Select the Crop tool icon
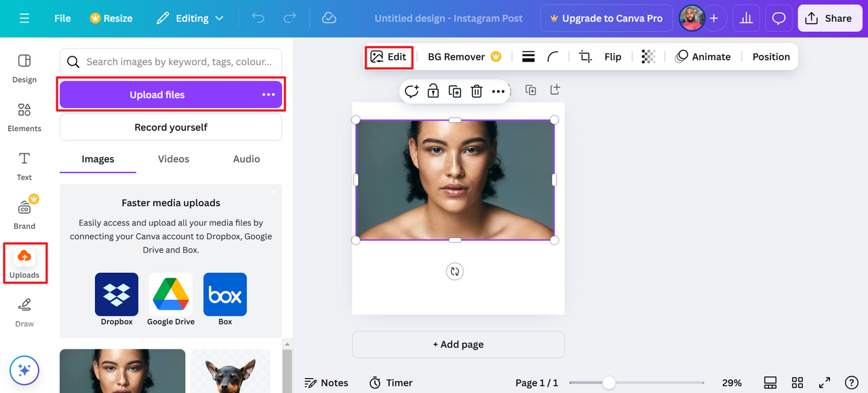Screen dimensions: 868x393 coord(585,57)
